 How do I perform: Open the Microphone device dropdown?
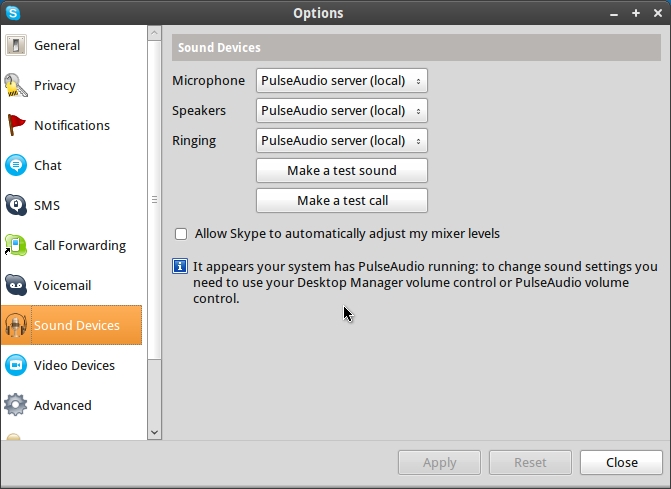(x=342, y=80)
